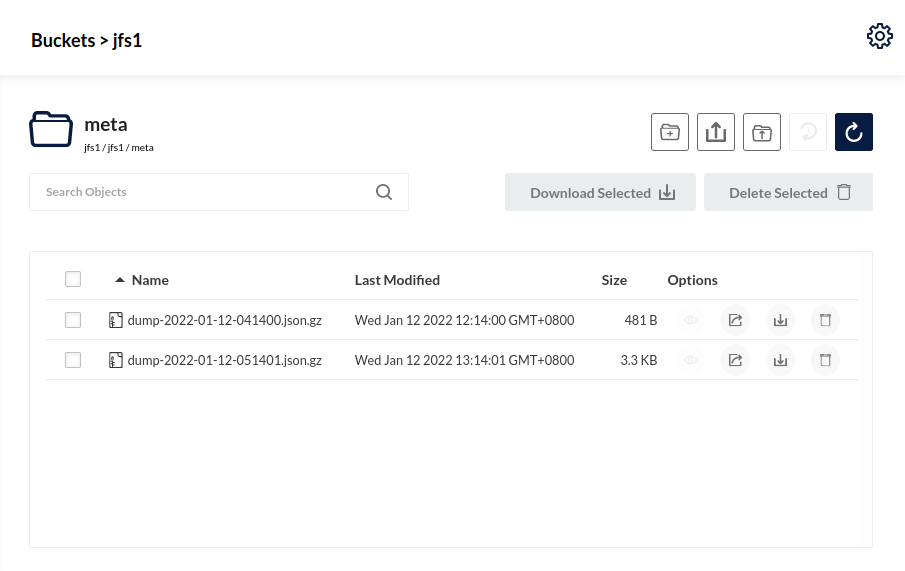Check the box for dump-2022-01-12-041400.json.gz
Image resolution: width=905 pixels, height=571 pixels.
tap(73, 320)
